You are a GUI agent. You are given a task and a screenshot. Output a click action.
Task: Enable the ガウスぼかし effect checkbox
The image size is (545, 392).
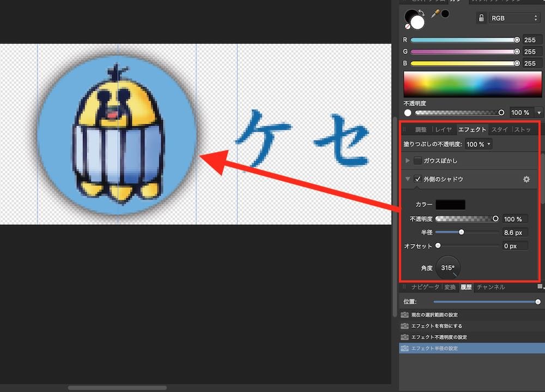[x=418, y=161]
